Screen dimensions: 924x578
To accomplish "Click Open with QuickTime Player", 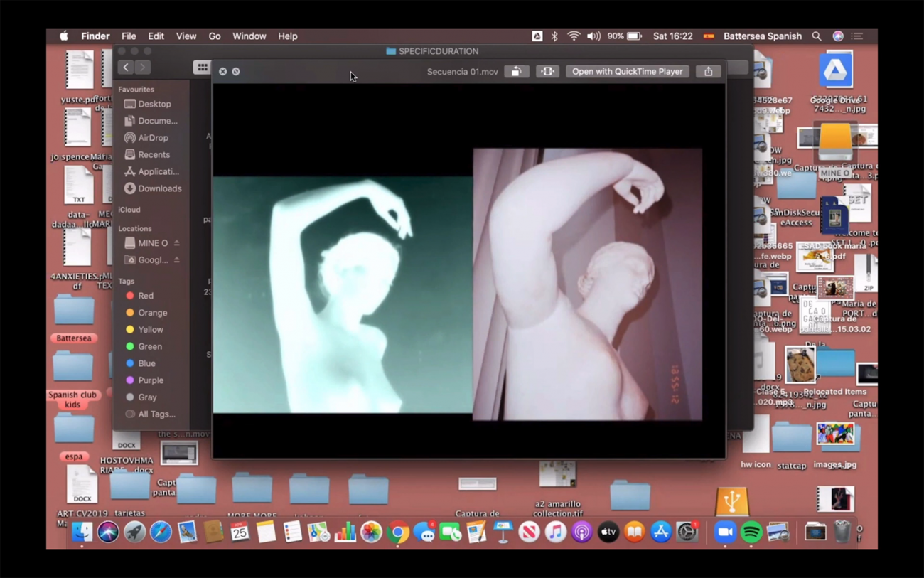I will click(x=627, y=71).
